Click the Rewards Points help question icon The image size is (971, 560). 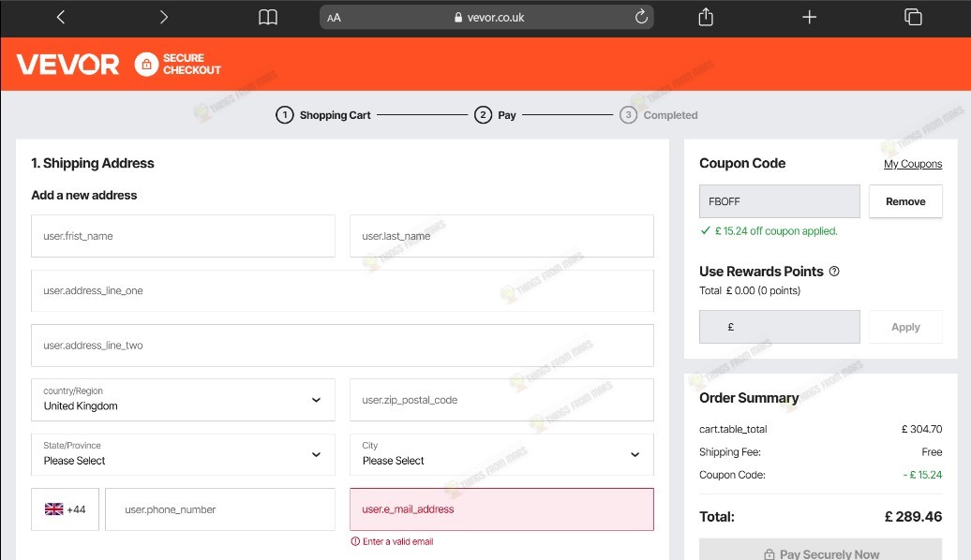click(x=834, y=271)
